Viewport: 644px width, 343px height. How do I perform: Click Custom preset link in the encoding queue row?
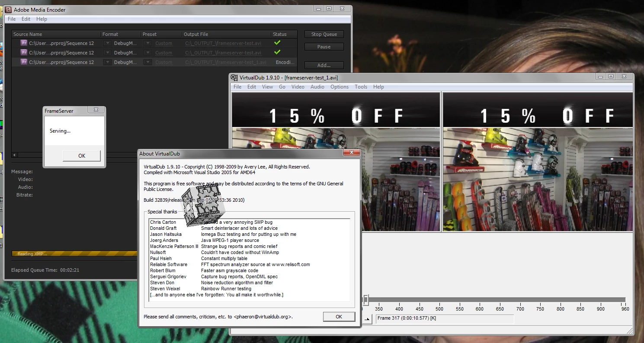click(x=164, y=62)
